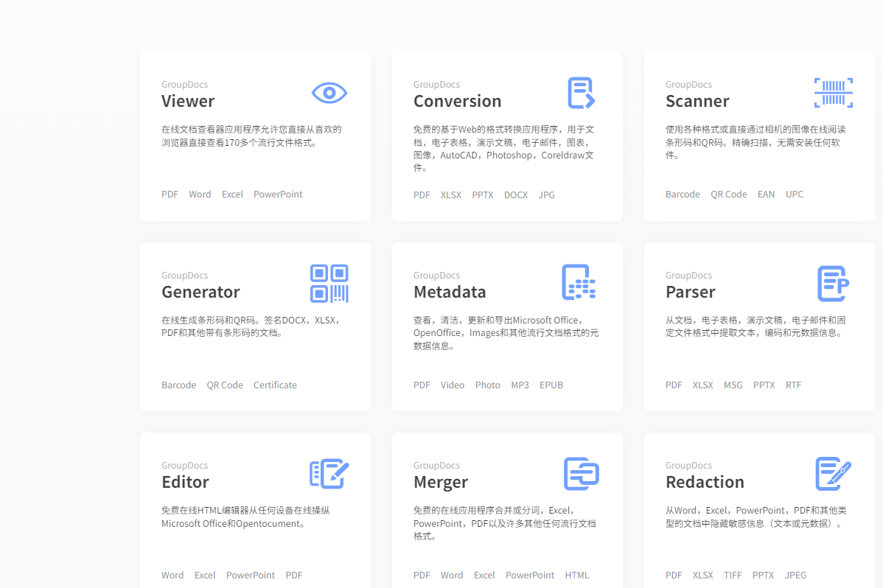Click the Viewer eye icon

[329, 93]
